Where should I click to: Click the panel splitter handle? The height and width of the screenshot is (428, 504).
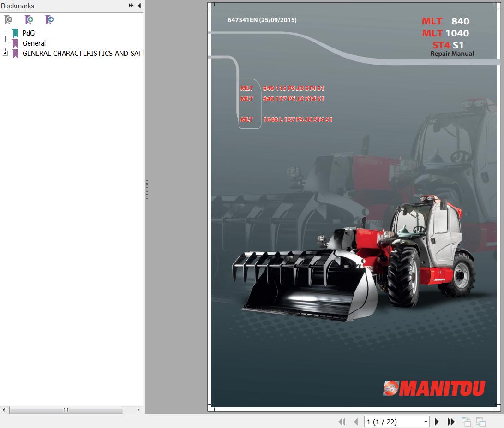coord(147,189)
